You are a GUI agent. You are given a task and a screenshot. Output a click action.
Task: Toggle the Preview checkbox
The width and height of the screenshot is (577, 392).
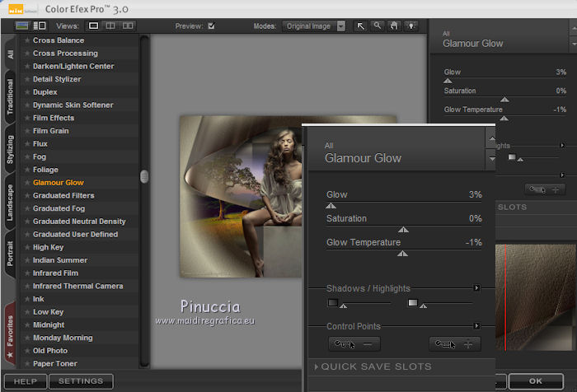(212, 26)
